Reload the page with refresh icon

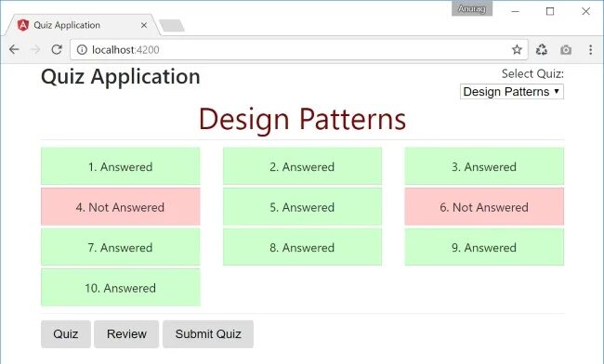point(57,49)
